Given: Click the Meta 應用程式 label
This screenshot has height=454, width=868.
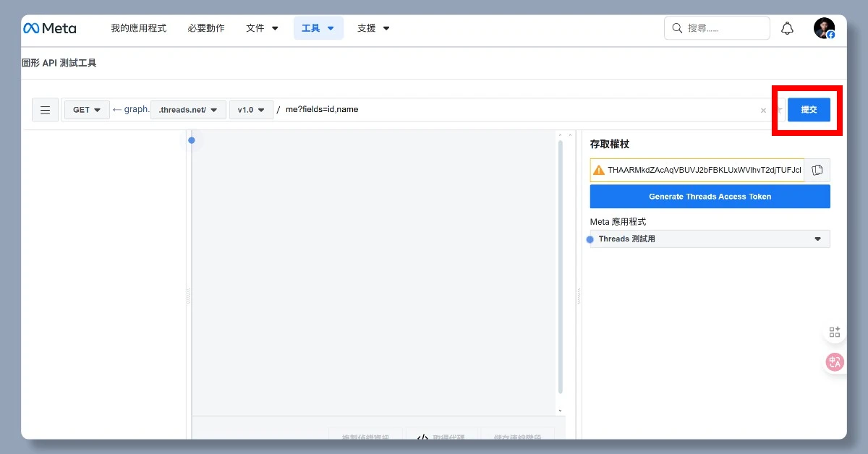Looking at the screenshot, I should pos(618,221).
